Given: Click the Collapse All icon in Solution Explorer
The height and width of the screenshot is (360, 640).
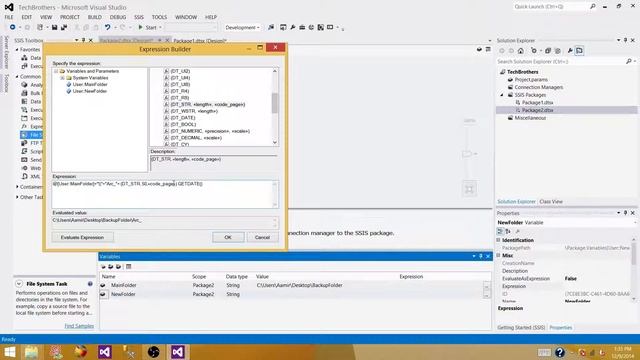Looking at the screenshot, I should pos(548,51).
